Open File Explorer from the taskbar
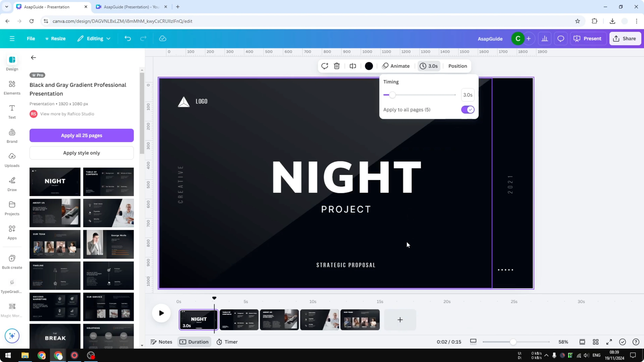The width and height of the screenshot is (644, 362). point(25,355)
